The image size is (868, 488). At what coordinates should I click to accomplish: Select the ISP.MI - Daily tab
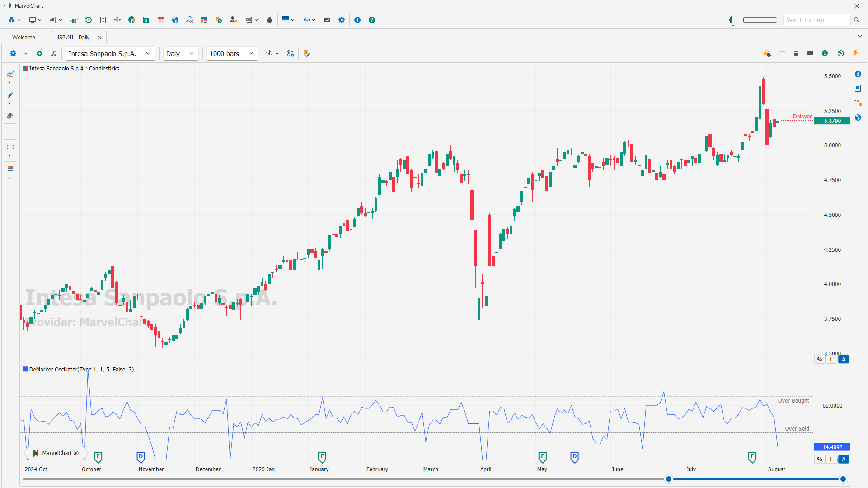(73, 38)
